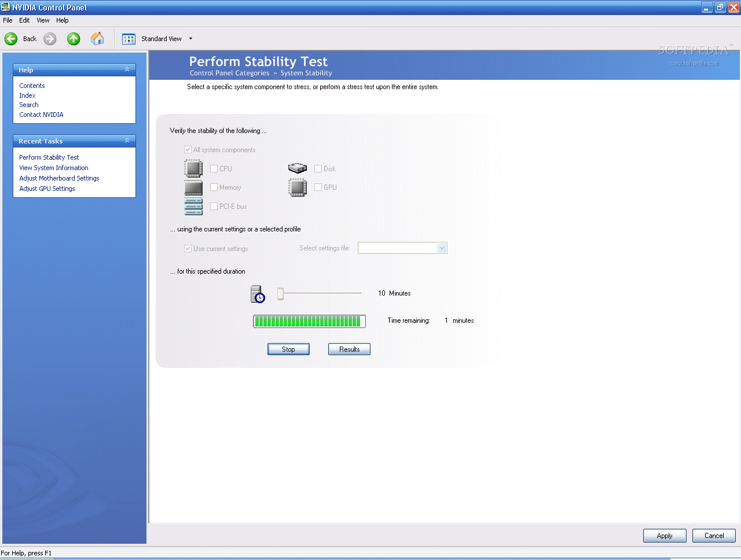Screen dimensions: 741x560
Task: Open Adjust Motherboard Settings task
Action: [59, 178]
